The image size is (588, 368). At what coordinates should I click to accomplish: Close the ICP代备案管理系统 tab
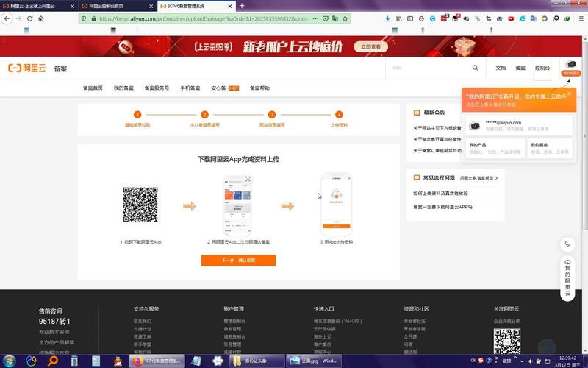pos(230,6)
